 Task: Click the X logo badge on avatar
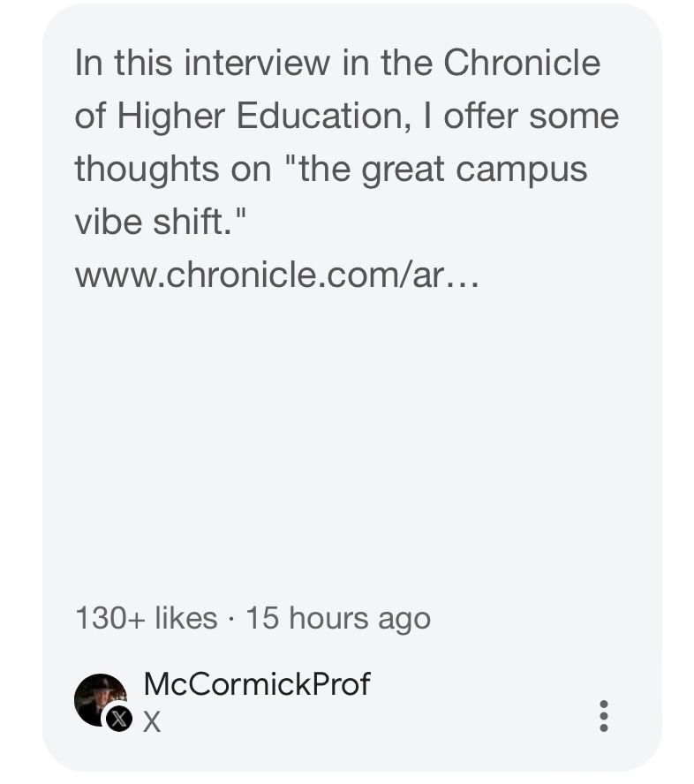119,719
